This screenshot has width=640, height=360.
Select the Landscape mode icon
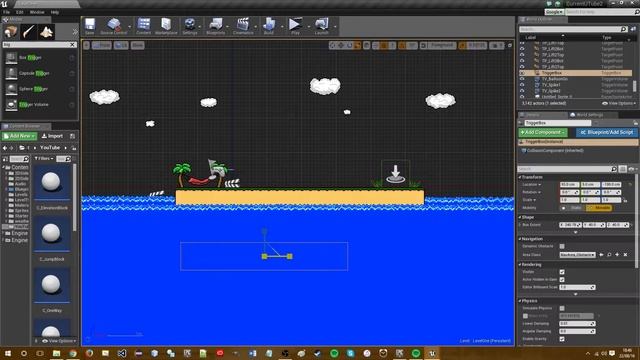46,32
